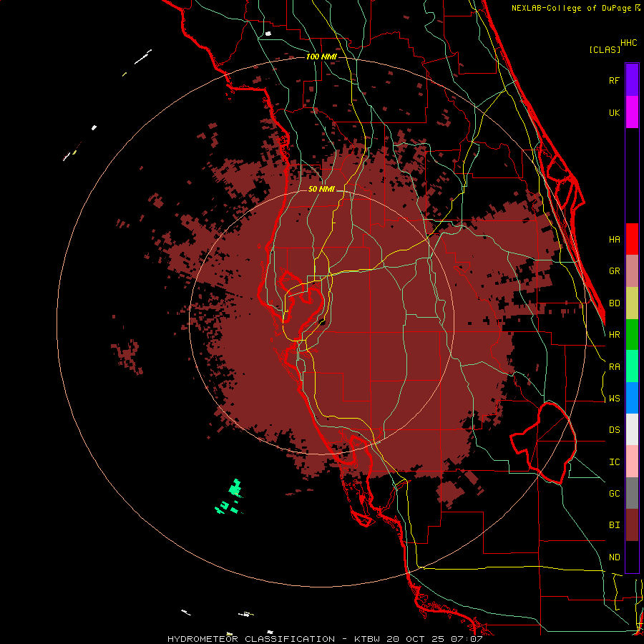Click the 100 NMI range ring label
This screenshot has width=644, height=644.
click(321, 57)
